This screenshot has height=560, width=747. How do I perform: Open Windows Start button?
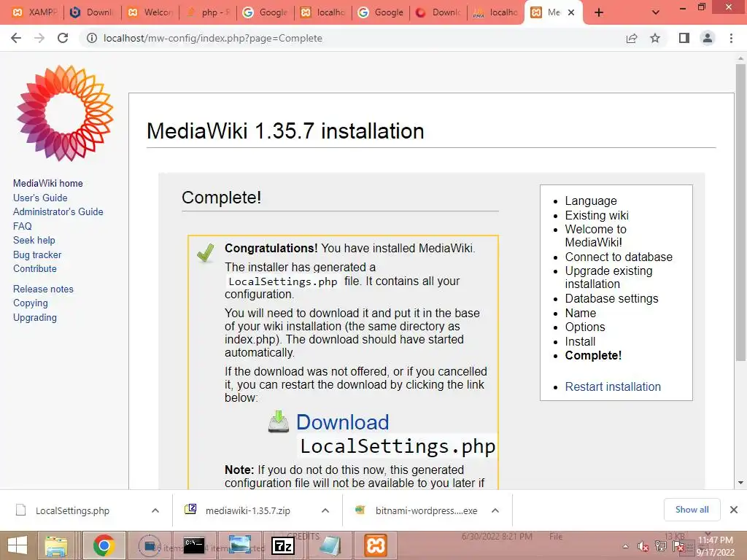tap(18, 545)
